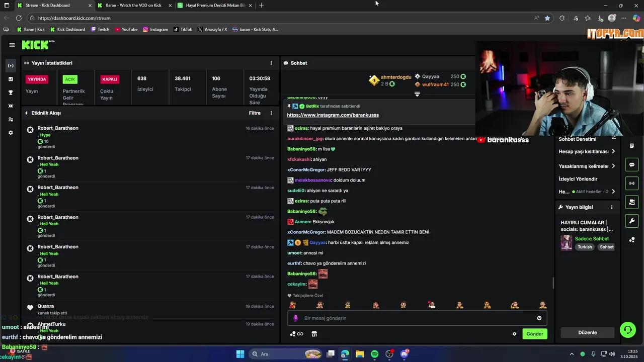This screenshot has height=362, width=644.
Task: Click the dots cluster icon in right rail
Action: (631, 240)
